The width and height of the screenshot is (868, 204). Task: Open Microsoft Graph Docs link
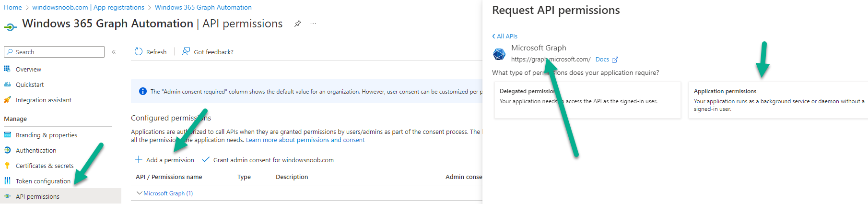(602, 60)
